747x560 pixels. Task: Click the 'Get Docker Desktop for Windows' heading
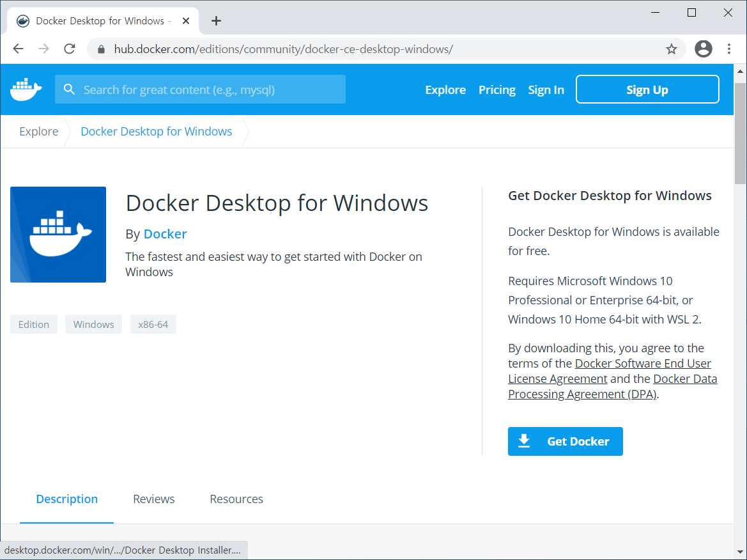610,196
